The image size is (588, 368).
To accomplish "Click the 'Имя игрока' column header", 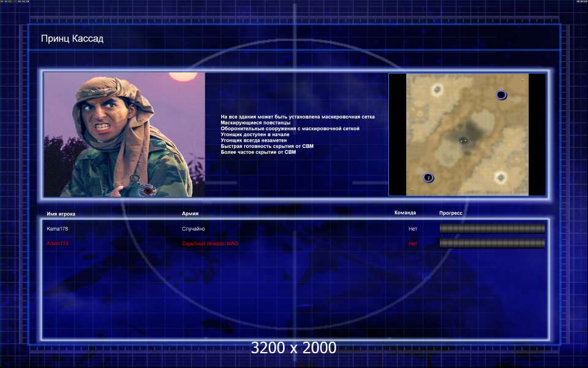I will pyautogui.click(x=61, y=213).
